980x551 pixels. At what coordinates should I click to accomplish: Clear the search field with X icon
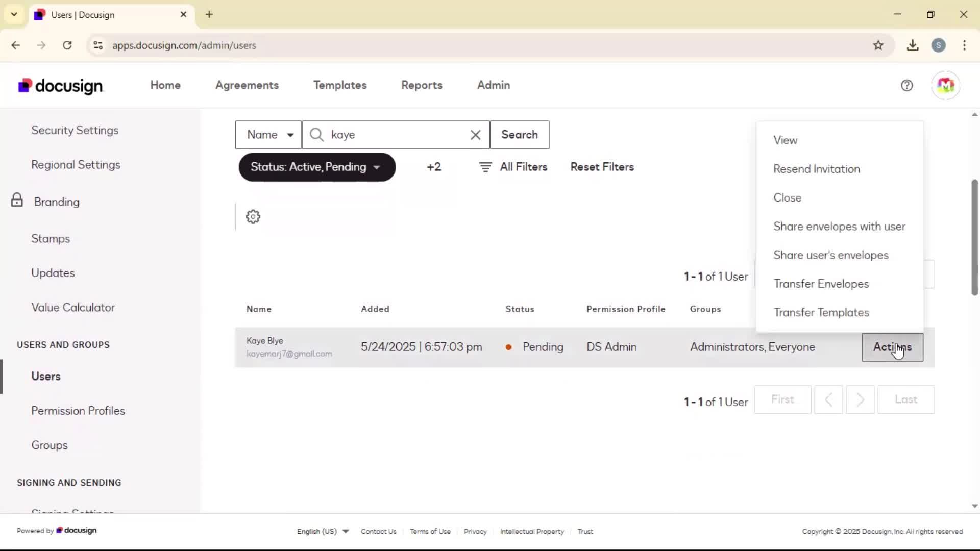coord(475,135)
